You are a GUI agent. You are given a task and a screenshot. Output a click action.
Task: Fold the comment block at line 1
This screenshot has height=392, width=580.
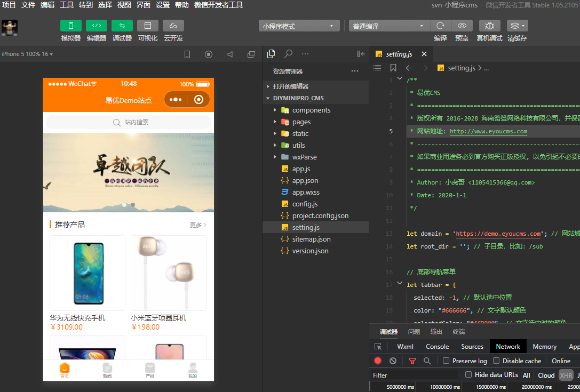point(400,78)
